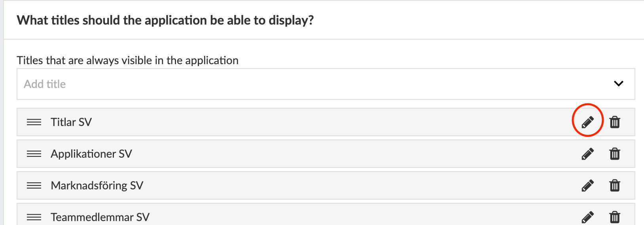Image resolution: width=644 pixels, height=225 pixels.
Task: Select the Marknadsföring SV row label
Action: coord(97,185)
